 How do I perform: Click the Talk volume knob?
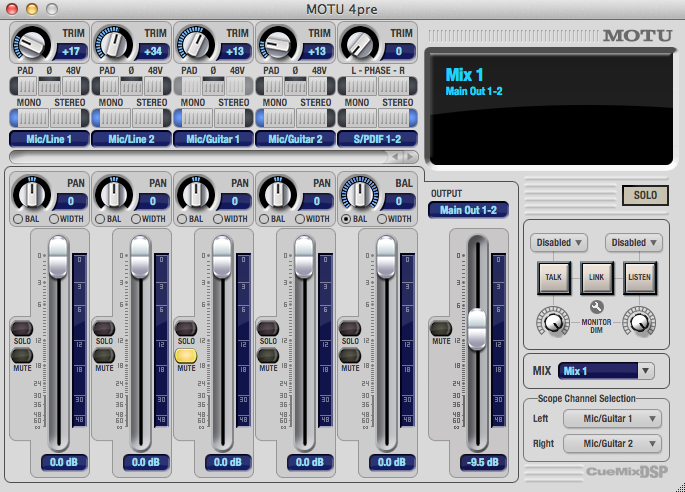553,321
